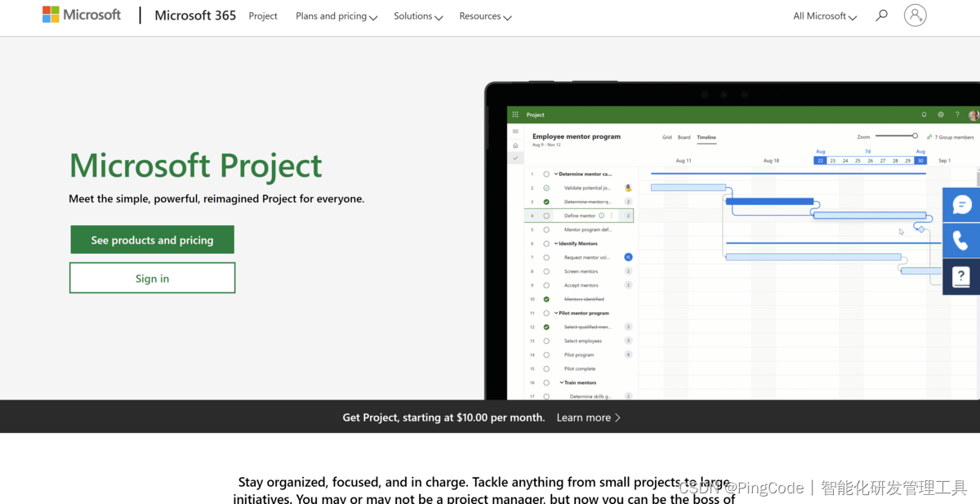
Task: Check the Pilot complete task circle
Action: coord(546,368)
